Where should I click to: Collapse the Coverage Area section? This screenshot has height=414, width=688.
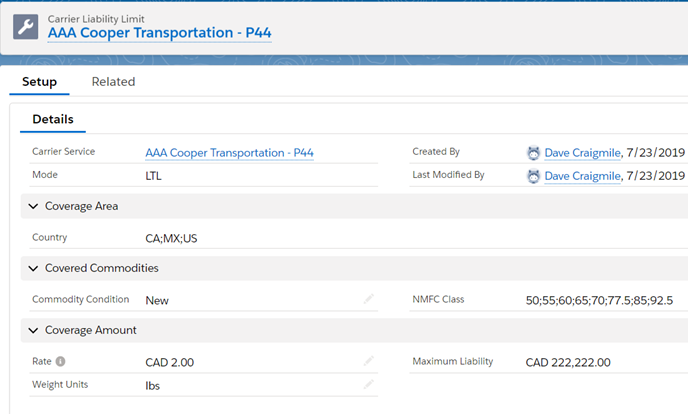click(x=33, y=206)
